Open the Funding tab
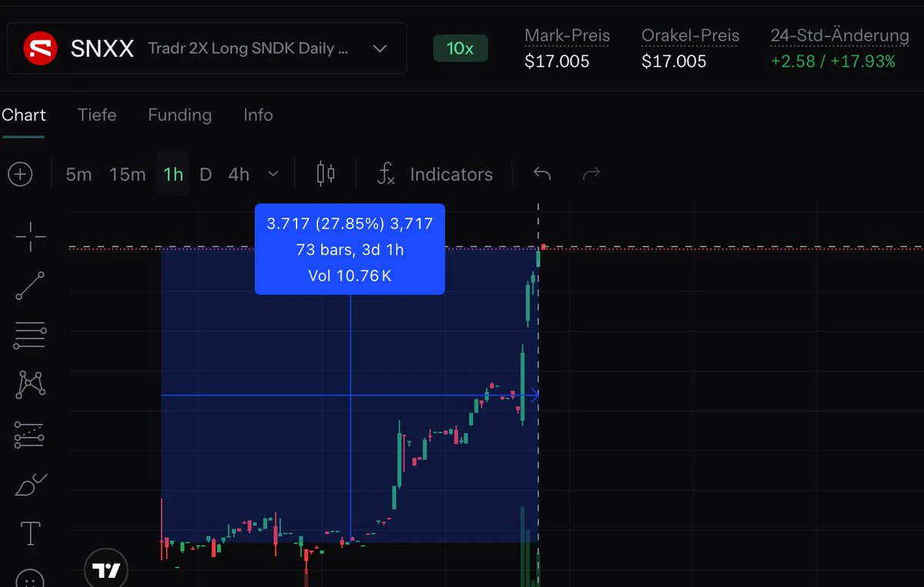 pyautogui.click(x=179, y=115)
